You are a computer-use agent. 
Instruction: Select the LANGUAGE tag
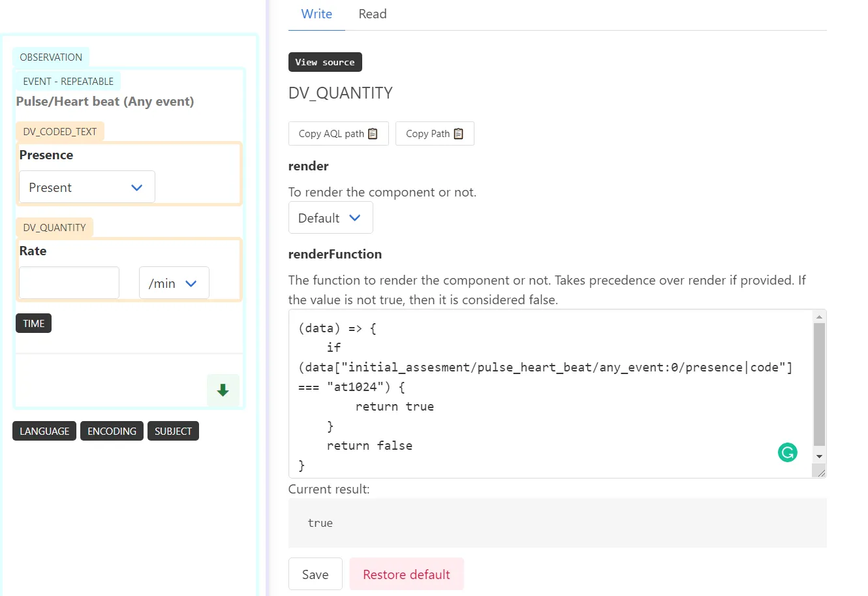pos(44,431)
